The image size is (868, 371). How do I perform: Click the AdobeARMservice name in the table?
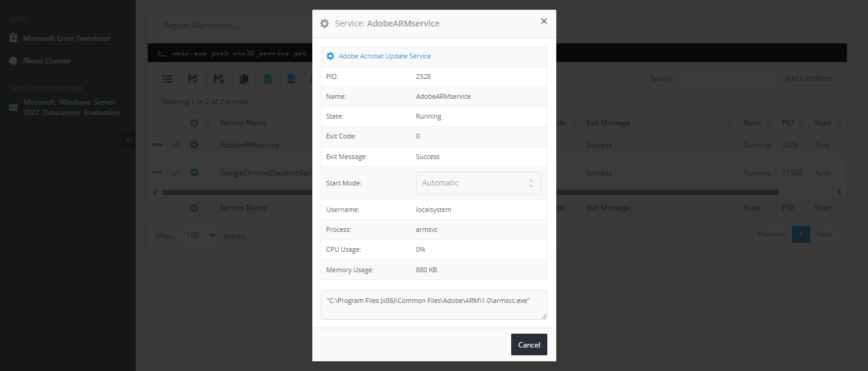point(250,145)
